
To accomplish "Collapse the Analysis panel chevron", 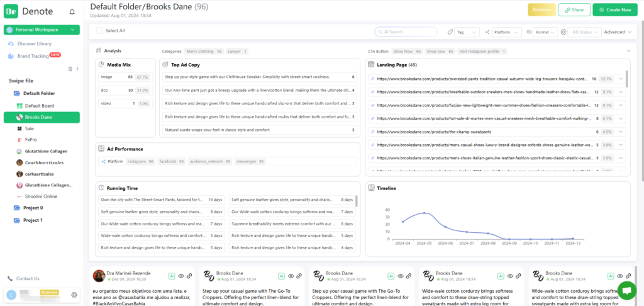I will (x=628, y=50).
